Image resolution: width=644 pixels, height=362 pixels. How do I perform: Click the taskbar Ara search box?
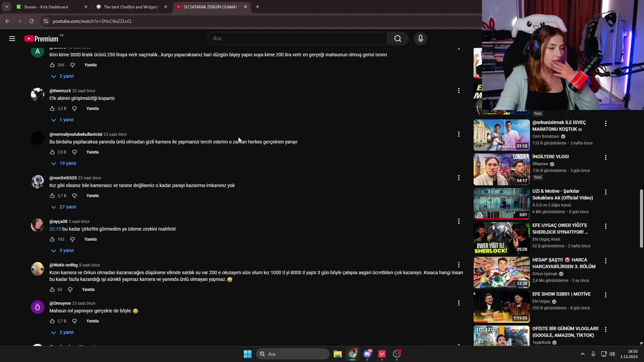coord(293,354)
